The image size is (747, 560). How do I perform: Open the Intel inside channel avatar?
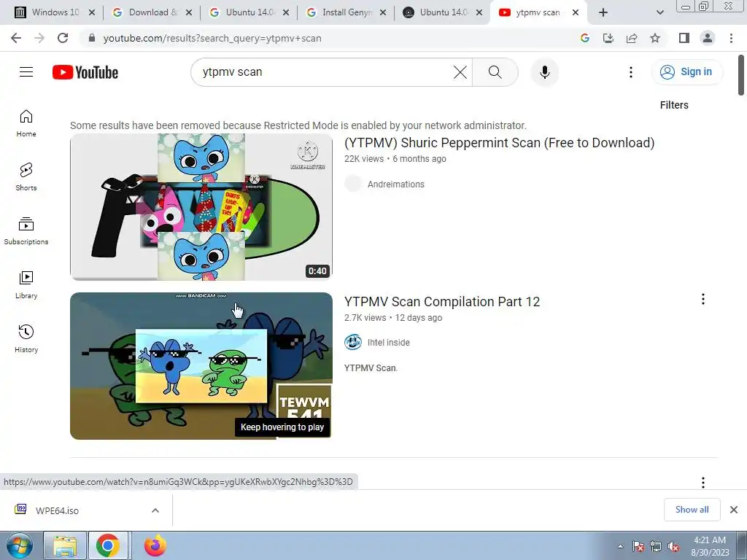[353, 343]
